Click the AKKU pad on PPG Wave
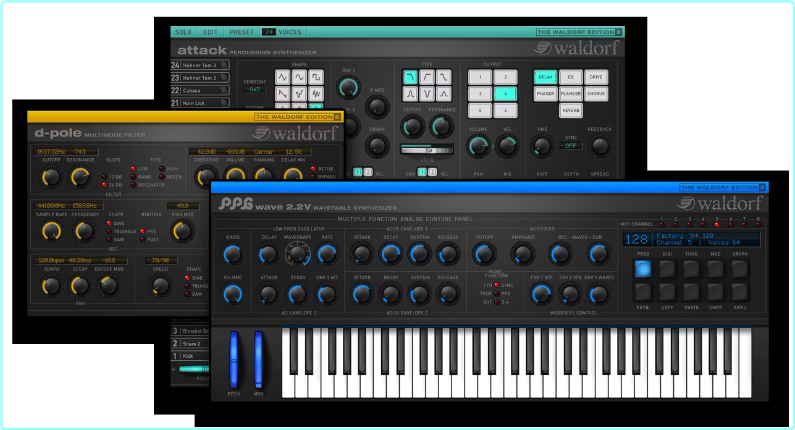Viewport: 795px width, 430px height. 740,292
